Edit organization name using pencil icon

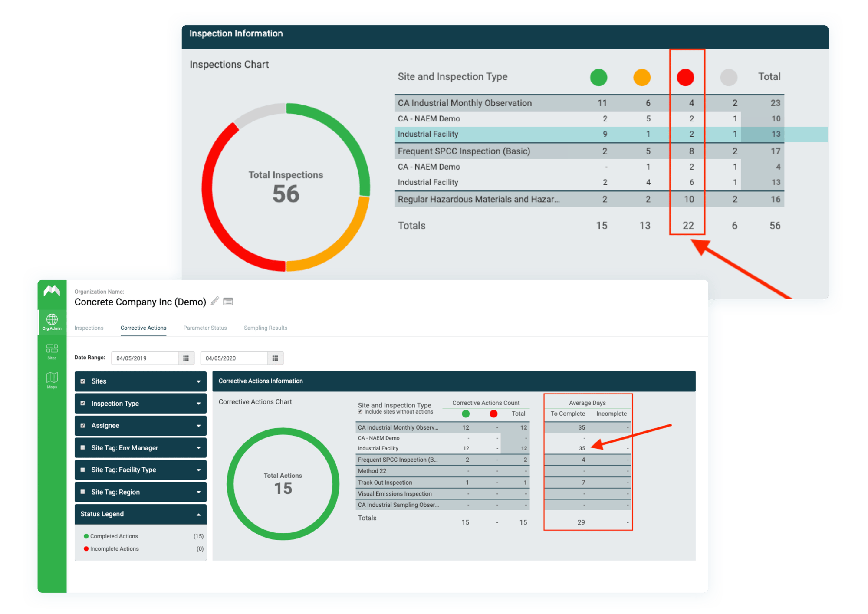pyautogui.click(x=214, y=301)
